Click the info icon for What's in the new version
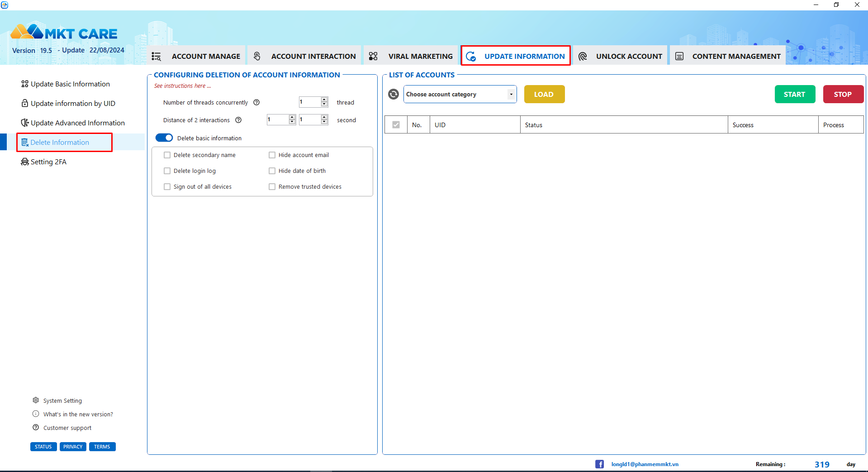The height and width of the screenshot is (472, 868). point(36,414)
